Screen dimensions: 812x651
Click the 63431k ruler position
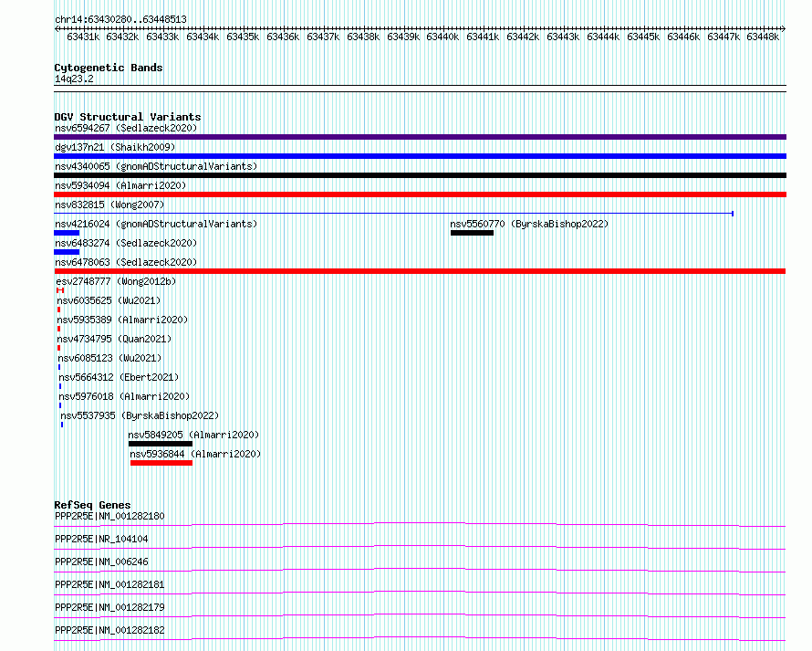click(x=83, y=37)
